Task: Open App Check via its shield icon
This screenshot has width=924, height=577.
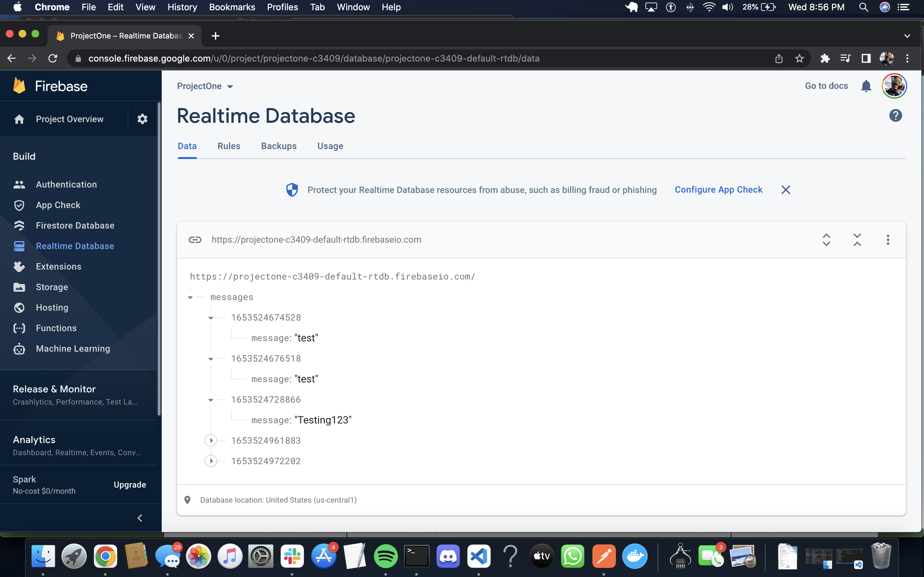Action: (x=20, y=205)
